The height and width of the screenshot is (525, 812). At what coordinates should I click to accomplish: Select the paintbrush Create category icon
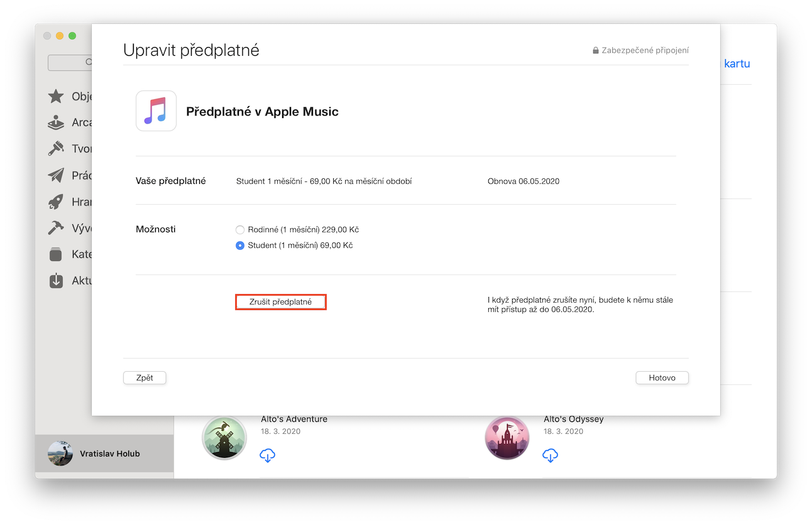[56, 149]
